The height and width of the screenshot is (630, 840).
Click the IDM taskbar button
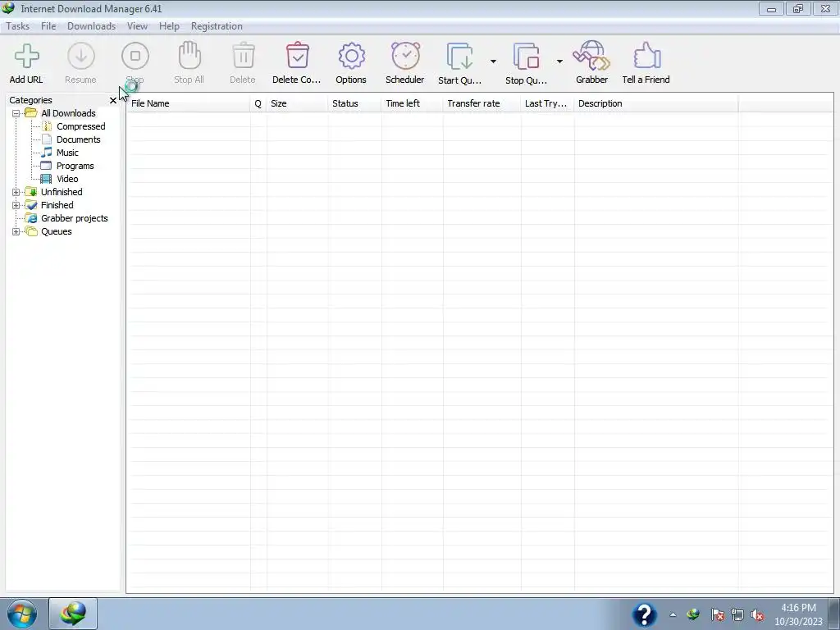pyautogui.click(x=73, y=614)
